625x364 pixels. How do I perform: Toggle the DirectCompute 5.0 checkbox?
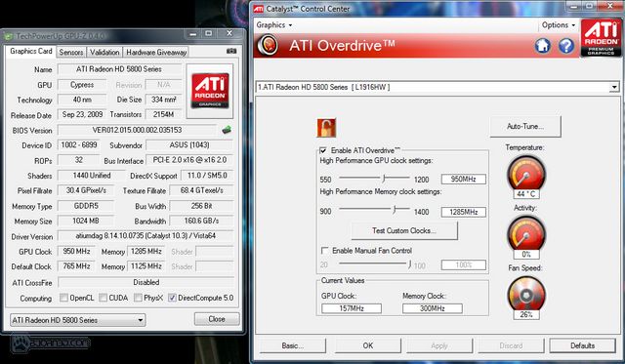pyautogui.click(x=172, y=298)
